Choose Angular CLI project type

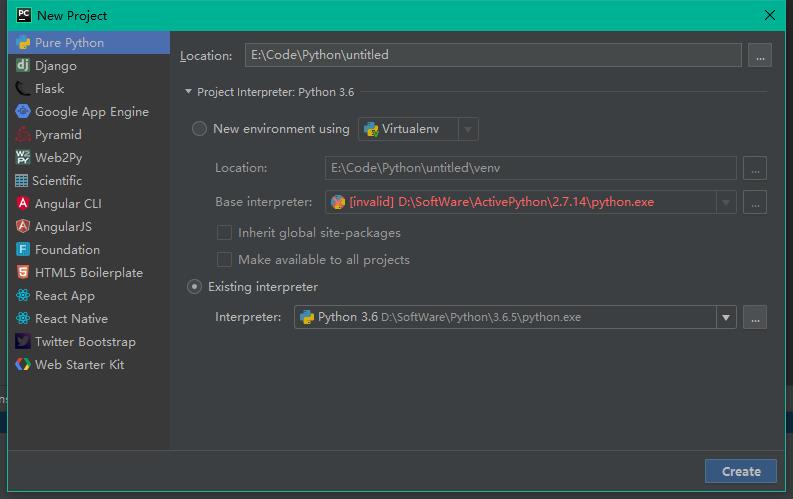(89, 204)
